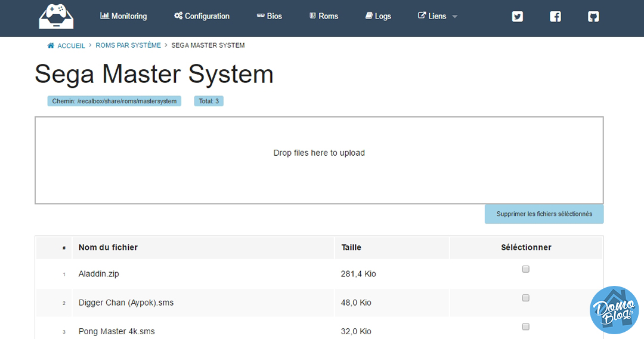Click the Sega Master System heading
Viewport: 644px width, 339px height.
point(154,75)
